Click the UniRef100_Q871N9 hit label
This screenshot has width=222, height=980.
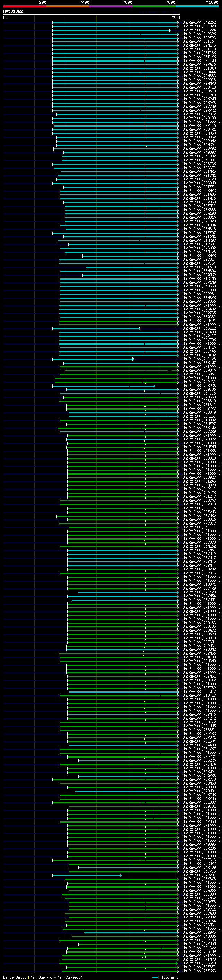[199, 283]
